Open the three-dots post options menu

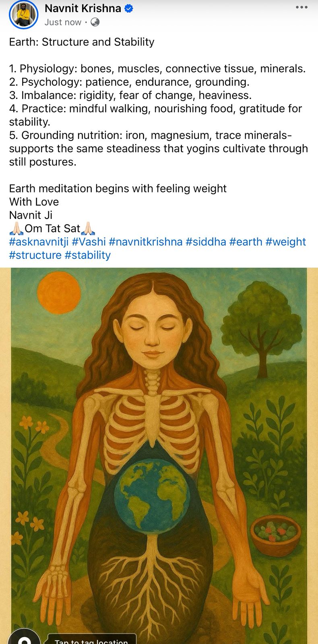301,8
